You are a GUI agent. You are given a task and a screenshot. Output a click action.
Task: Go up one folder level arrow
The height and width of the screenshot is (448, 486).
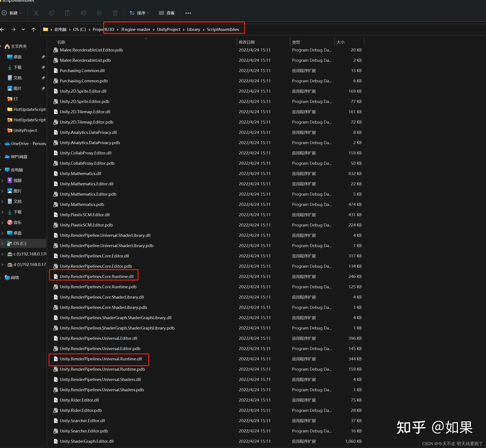(x=34, y=29)
